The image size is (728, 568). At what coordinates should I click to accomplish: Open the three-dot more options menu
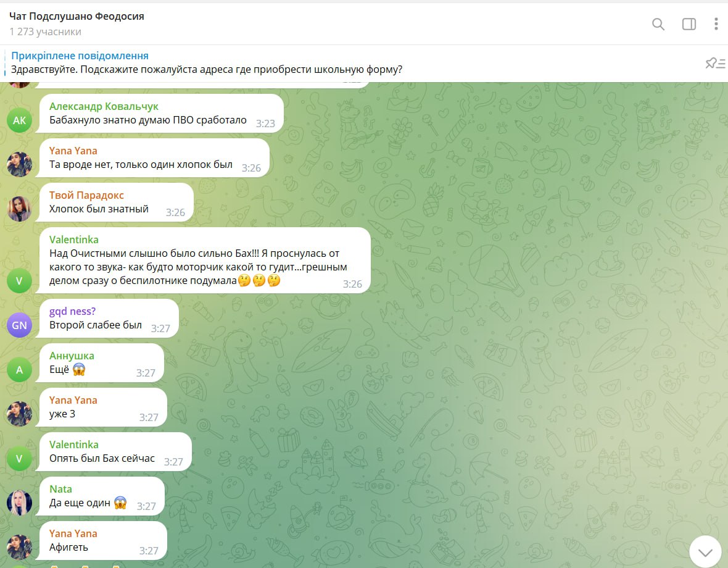click(x=716, y=24)
